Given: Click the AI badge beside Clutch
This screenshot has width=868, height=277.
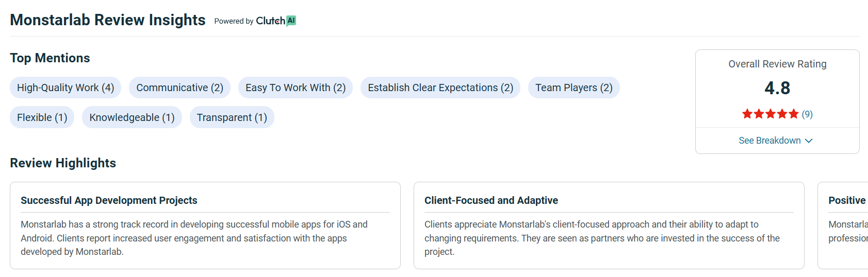Looking at the screenshot, I should [291, 20].
